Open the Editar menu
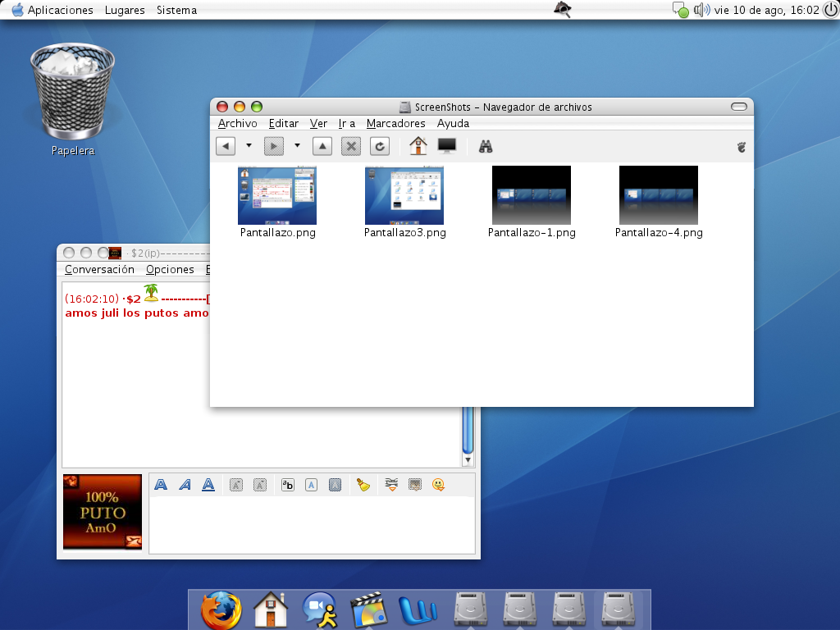Viewport: 840px width, 630px height. point(283,123)
